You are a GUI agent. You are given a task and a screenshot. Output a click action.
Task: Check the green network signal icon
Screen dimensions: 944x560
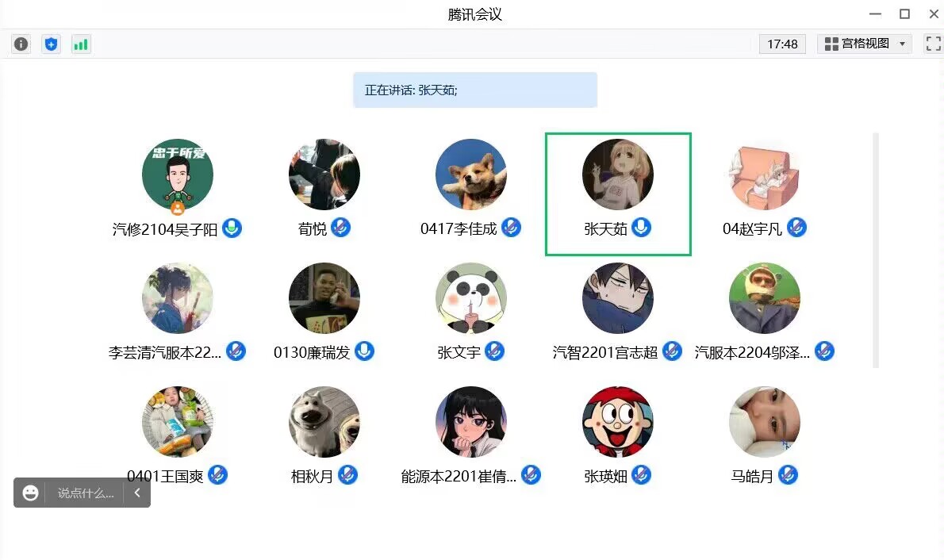pos(81,44)
